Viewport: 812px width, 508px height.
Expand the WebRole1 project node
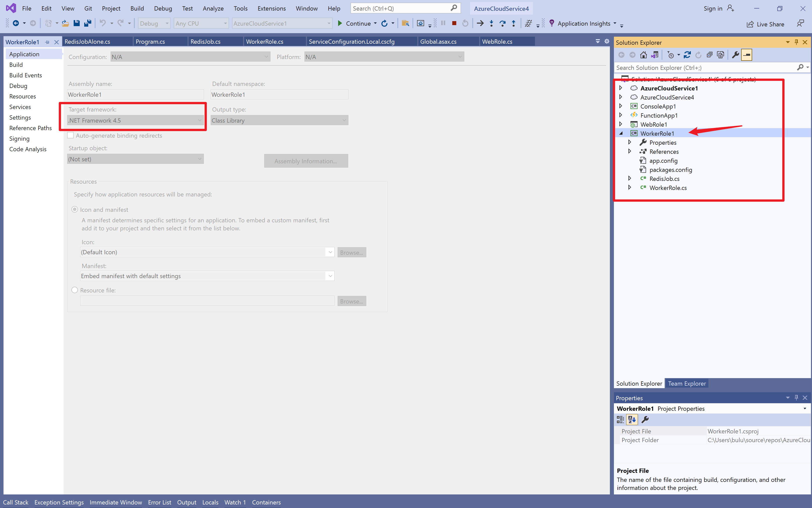(621, 124)
